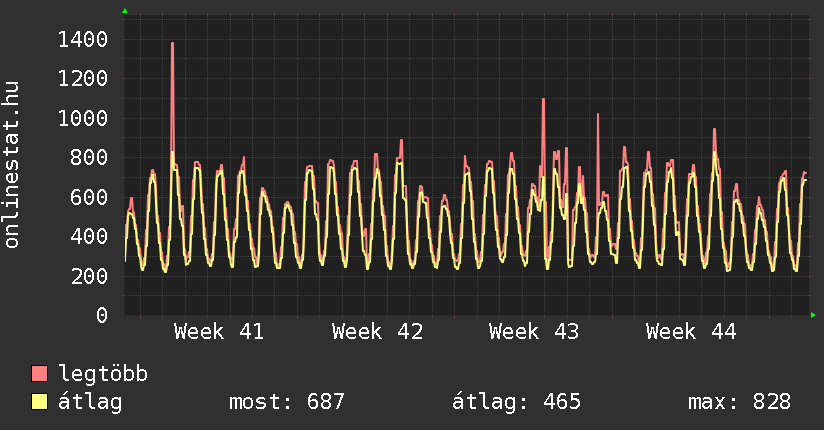
Task: Click the 200 y-axis tick label
Action: click(88, 276)
